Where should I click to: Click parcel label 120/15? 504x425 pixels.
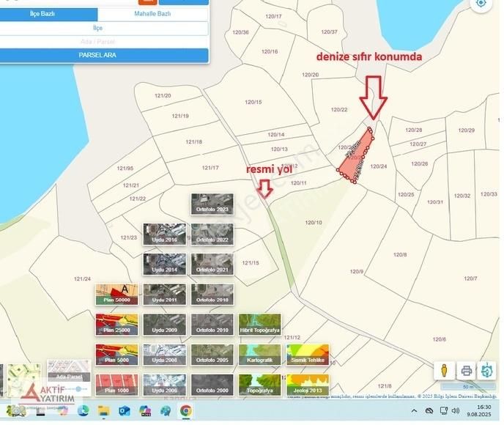253,103
